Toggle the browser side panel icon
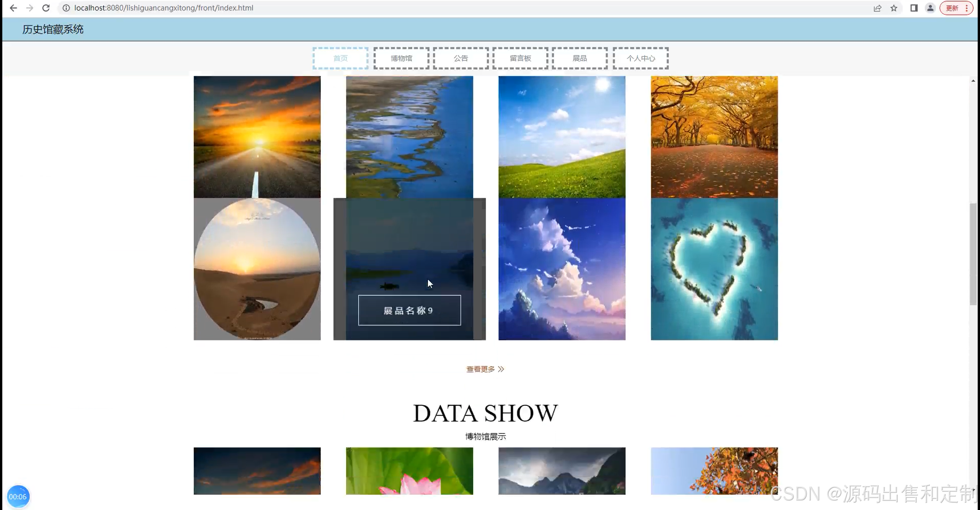Image resolution: width=980 pixels, height=510 pixels. (x=914, y=8)
